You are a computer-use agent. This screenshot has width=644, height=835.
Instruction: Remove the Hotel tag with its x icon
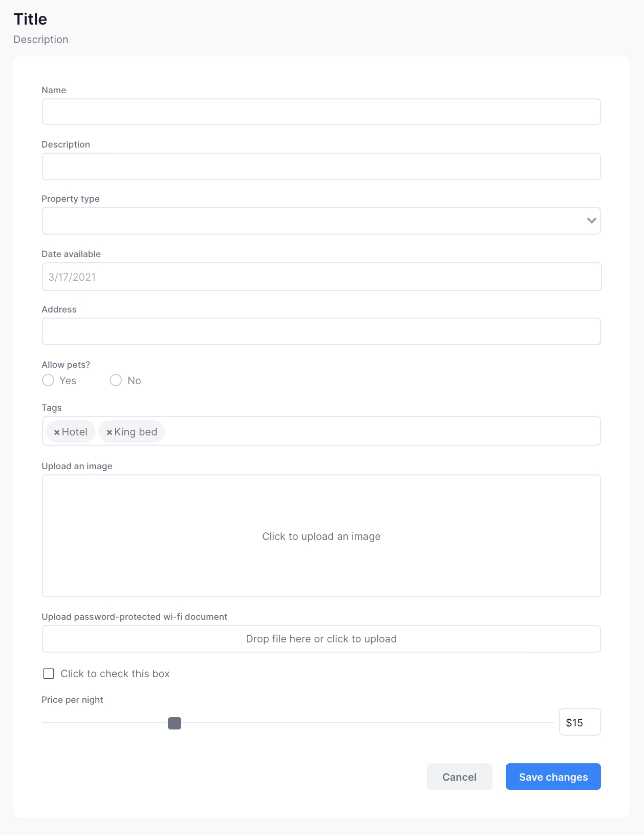pos(57,432)
